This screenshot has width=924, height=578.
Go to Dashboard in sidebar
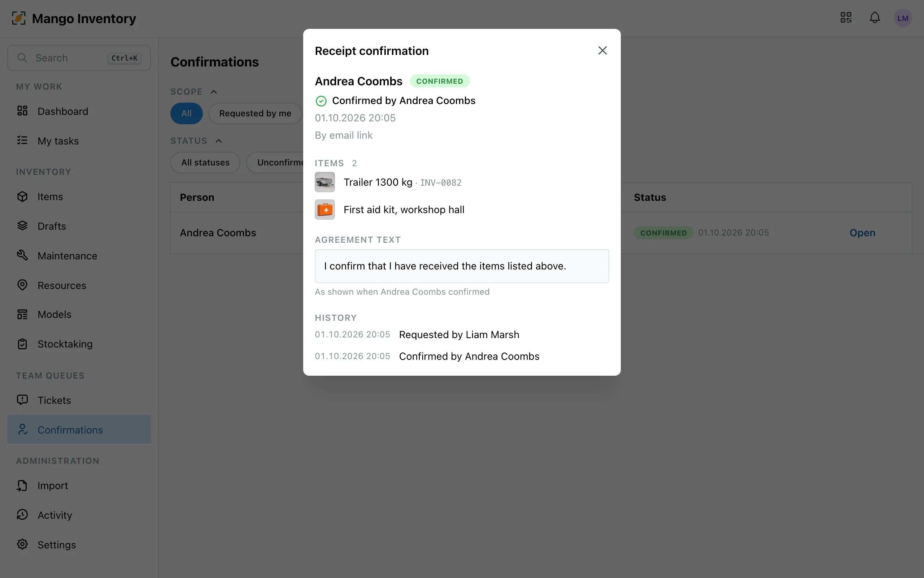click(x=79, y=111)
